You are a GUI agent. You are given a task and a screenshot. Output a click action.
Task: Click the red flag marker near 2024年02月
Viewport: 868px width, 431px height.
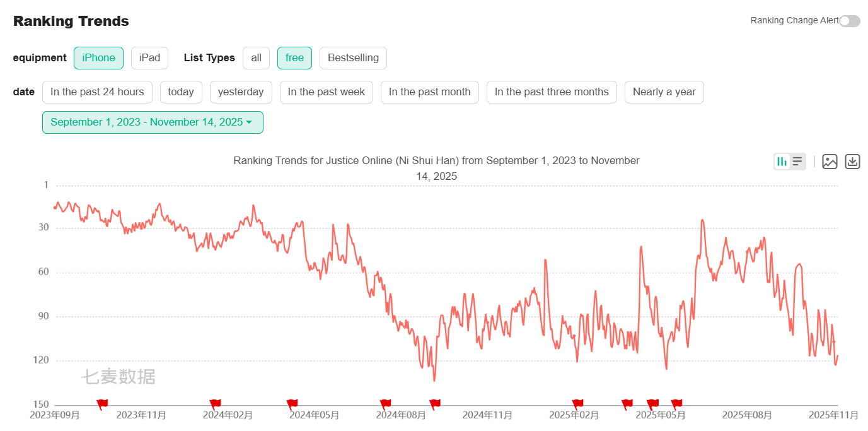click(215, 404)
